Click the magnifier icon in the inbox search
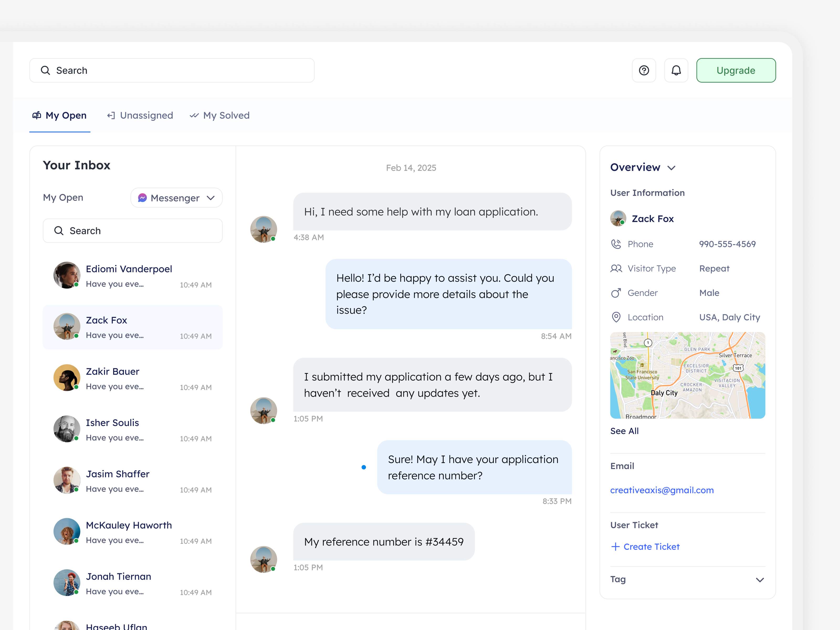 tap(59, 230)
